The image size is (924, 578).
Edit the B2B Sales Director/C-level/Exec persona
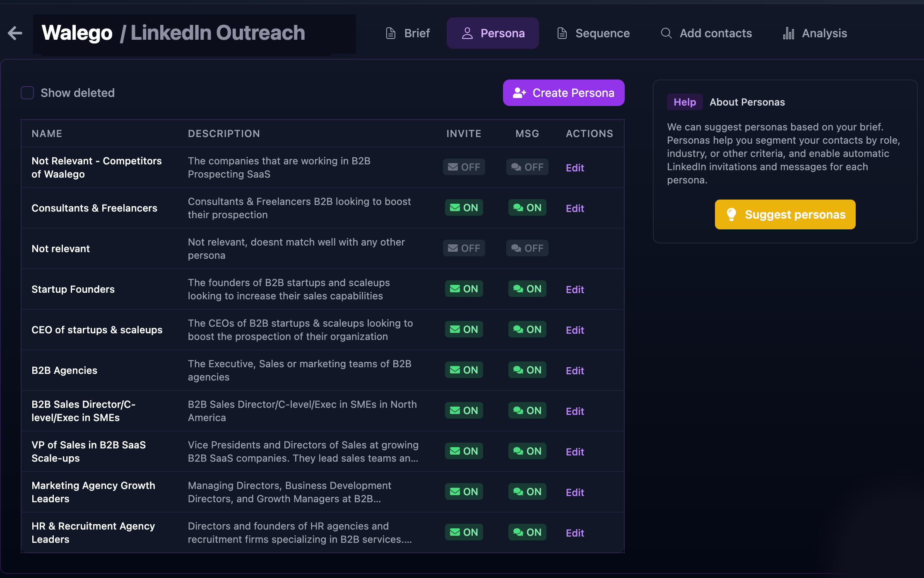click(x=575, y=411)
